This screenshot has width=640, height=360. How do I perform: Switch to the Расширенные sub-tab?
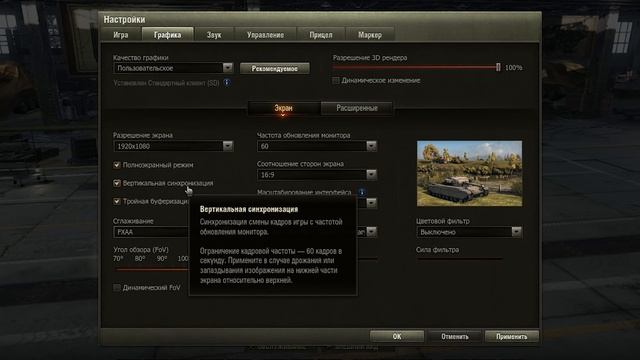tap(357, 108)
